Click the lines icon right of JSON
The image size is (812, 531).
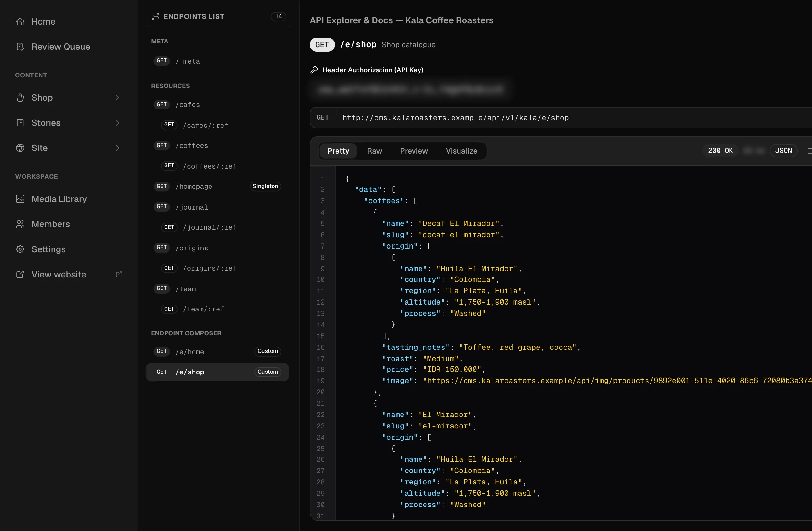[809, 151]
